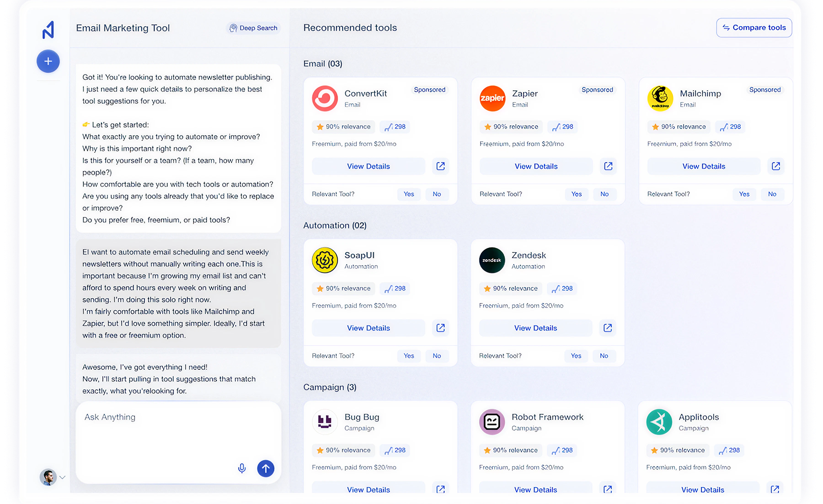Click the Applitools logo
The image size is (823, 504).
point(659,422)
